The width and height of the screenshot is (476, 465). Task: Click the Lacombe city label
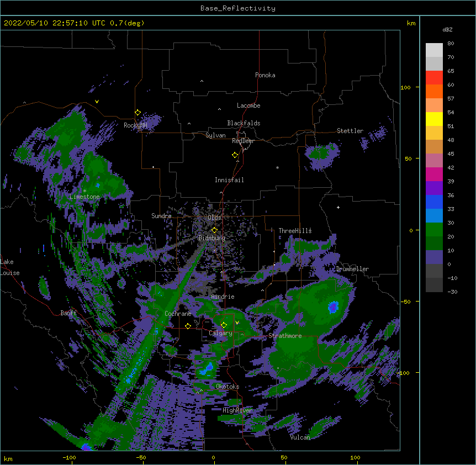(x=248, y=105)
